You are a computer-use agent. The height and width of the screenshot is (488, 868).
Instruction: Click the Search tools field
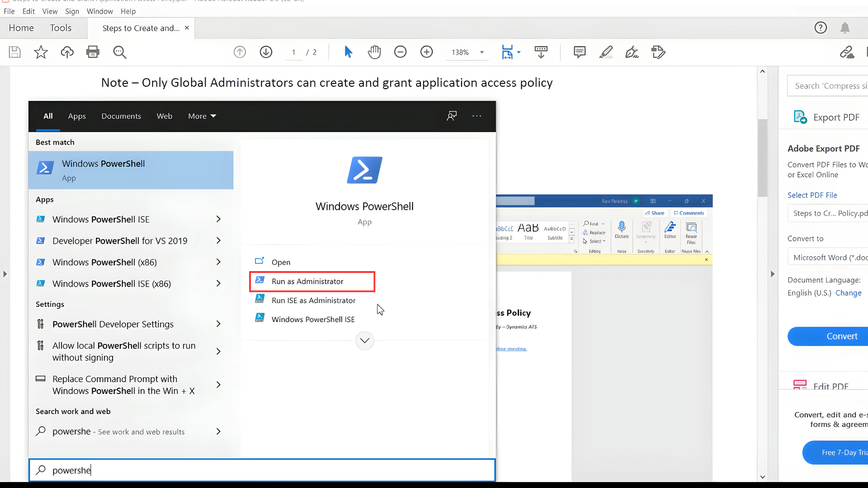pos(828,86)
